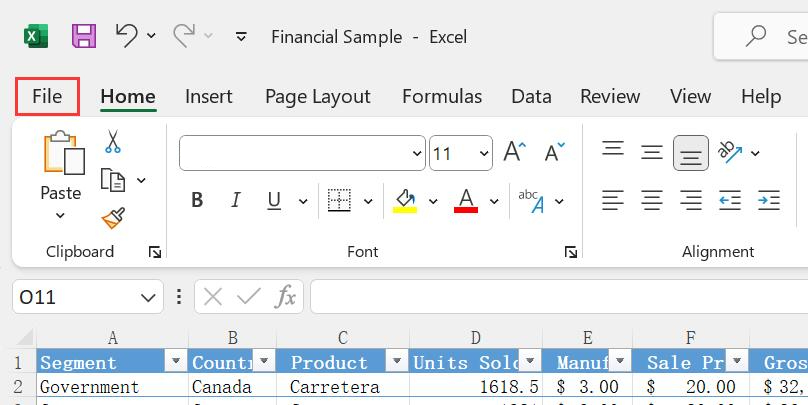Click the Insert Function fx icon
Image resolution: width=808 pixels, height=405 pixels.
(x=286, y=296)
